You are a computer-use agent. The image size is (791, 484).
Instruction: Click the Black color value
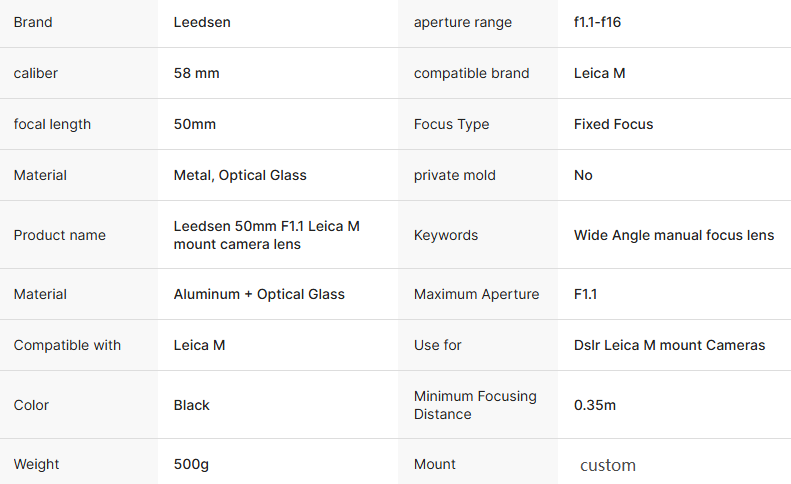192,405
